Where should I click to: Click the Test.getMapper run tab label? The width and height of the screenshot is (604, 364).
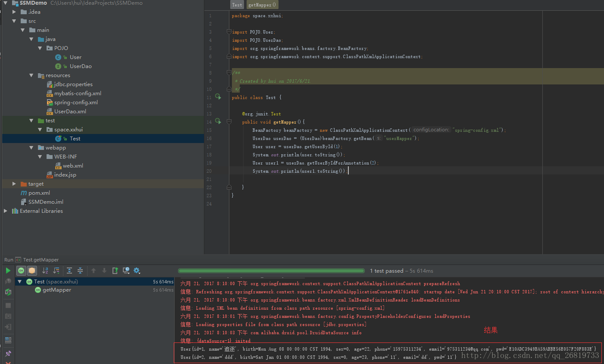41,260
